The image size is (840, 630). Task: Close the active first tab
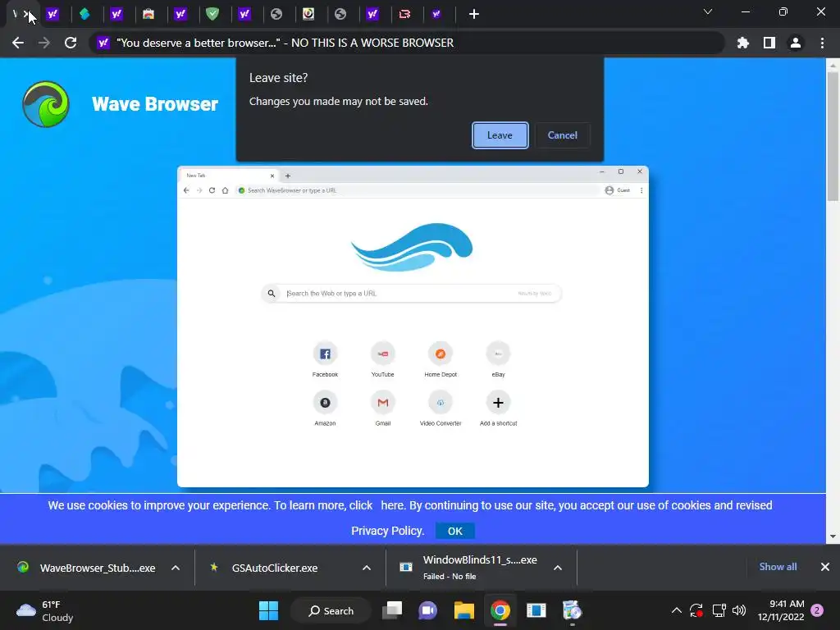(x=25, y=14)
